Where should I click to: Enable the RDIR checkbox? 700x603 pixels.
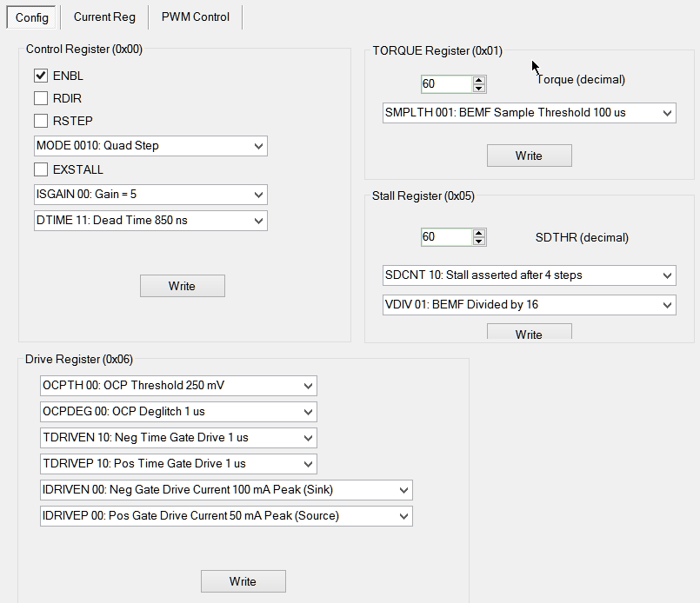coord(41,98)
